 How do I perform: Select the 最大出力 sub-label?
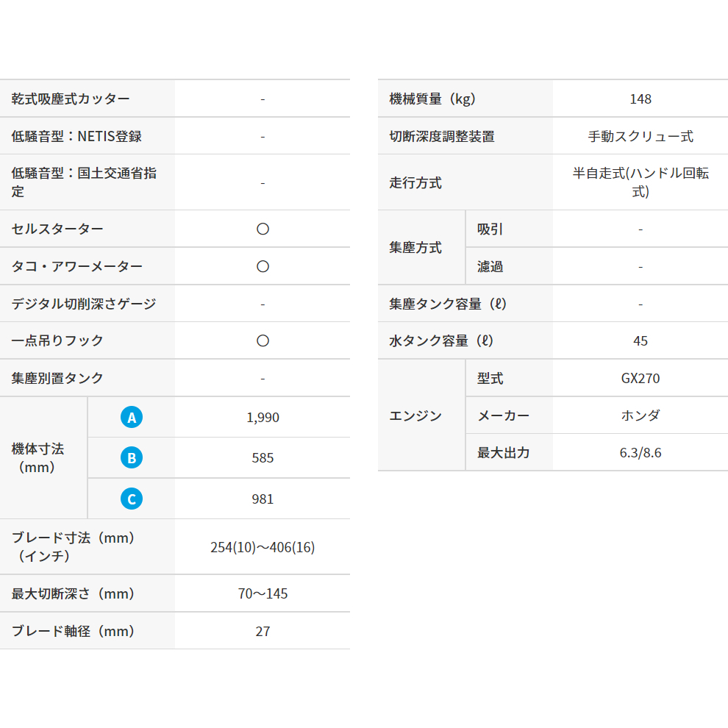click(x=504, y=453)
